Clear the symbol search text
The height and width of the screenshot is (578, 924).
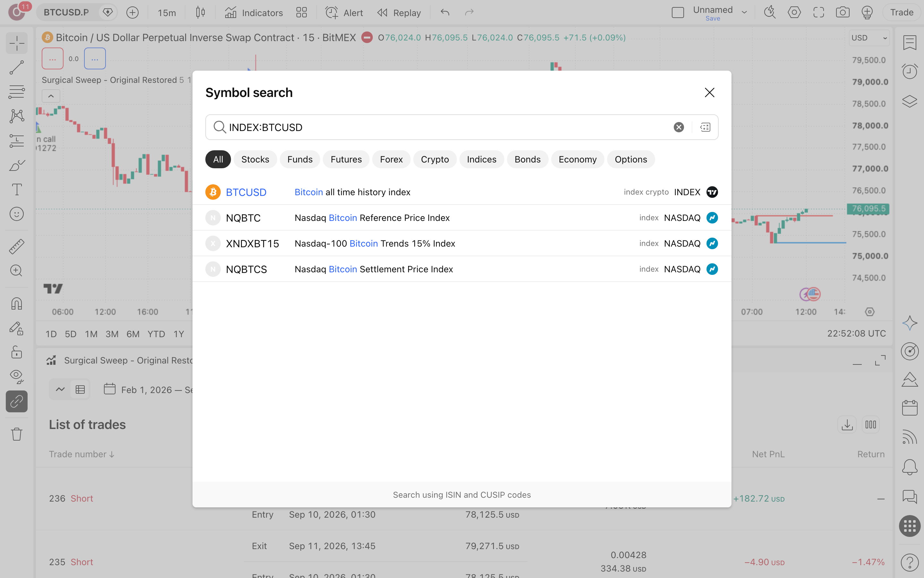click(679, 127)
